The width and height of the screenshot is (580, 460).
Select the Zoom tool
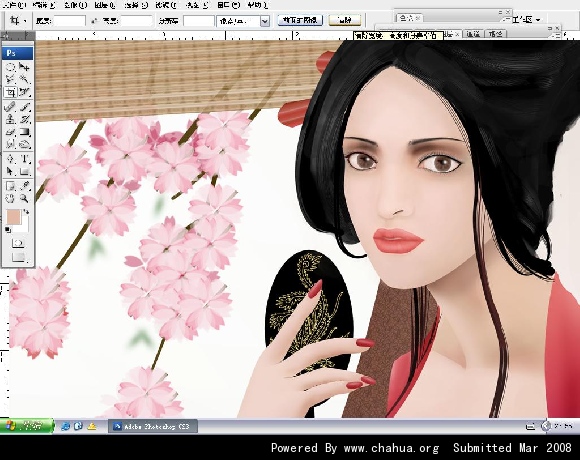(x=24, y=199)
